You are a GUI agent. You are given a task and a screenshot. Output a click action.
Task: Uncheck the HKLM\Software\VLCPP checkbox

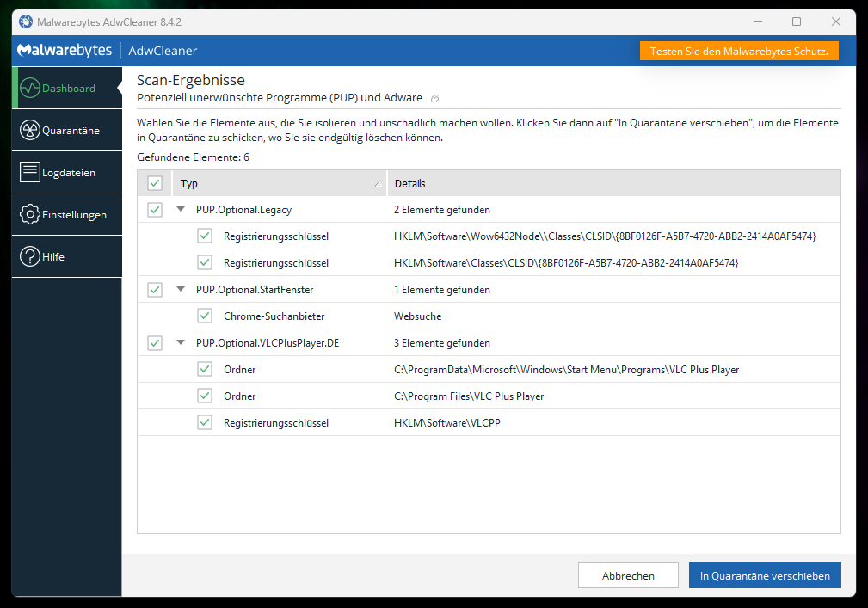[205, 422]
